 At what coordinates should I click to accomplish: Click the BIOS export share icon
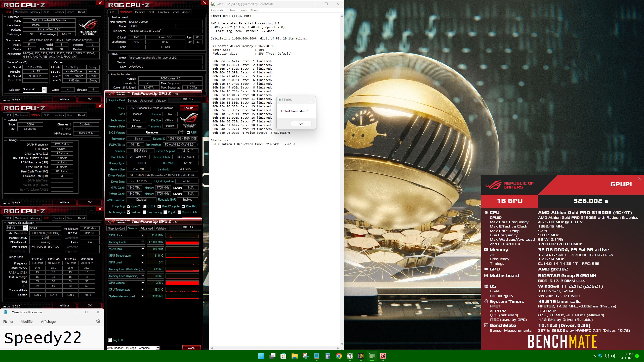181,132
